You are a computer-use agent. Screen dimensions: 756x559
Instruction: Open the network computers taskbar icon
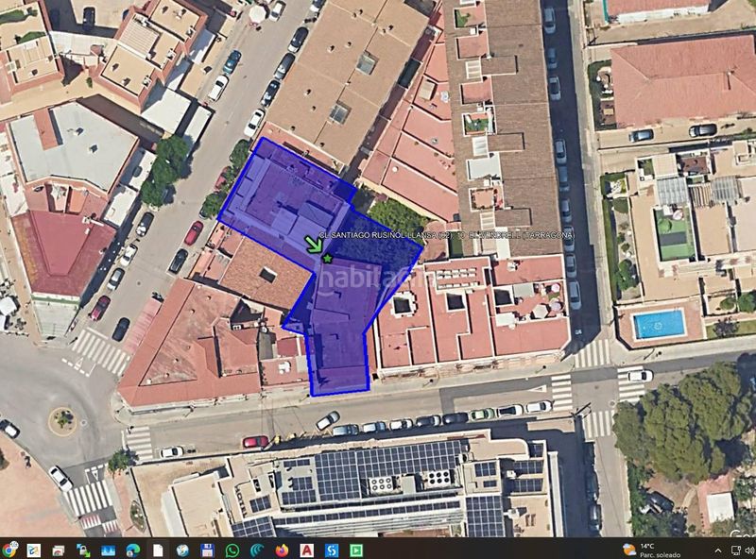(83, 550)
